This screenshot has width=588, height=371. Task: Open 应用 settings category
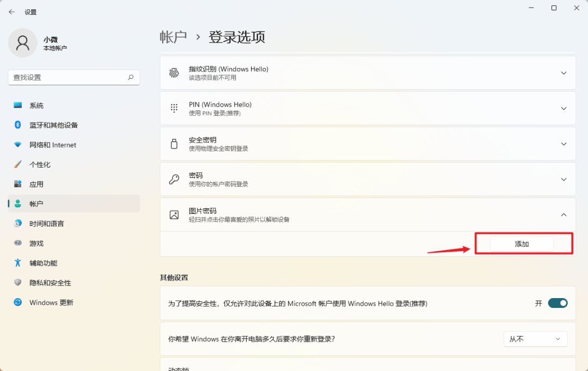point(74,184)
